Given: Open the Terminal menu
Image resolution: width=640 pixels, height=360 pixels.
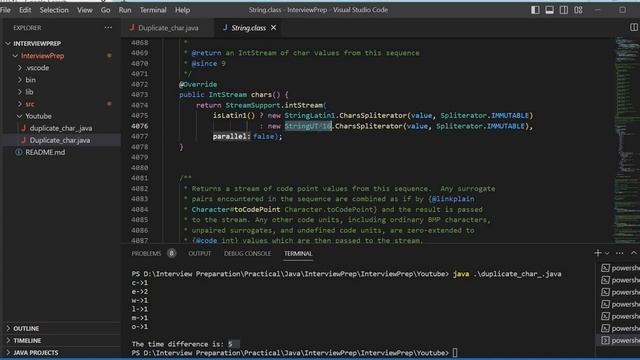Looking at the screenshot, I should (153, 10).
